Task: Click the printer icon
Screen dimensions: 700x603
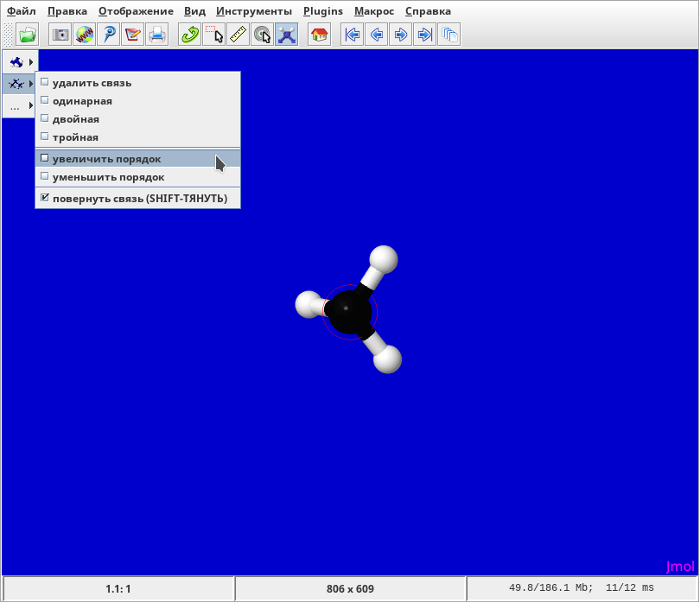Action: point(157,35)
